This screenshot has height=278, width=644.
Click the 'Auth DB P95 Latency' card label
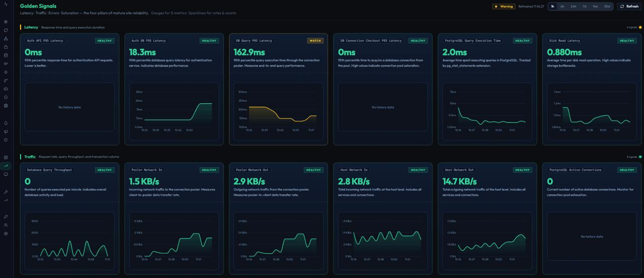coord(148,41)
